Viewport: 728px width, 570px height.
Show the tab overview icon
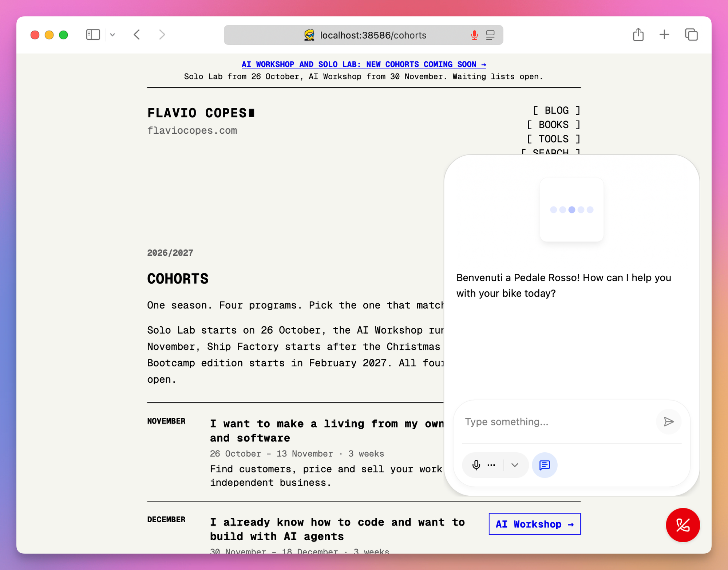[x=691, y=35]
